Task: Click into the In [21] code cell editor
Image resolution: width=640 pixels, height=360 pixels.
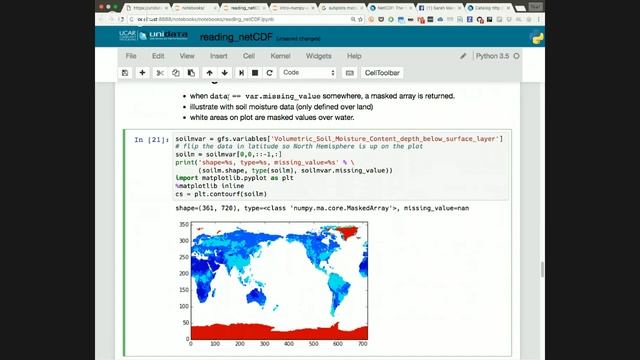Action: [341, 166]
